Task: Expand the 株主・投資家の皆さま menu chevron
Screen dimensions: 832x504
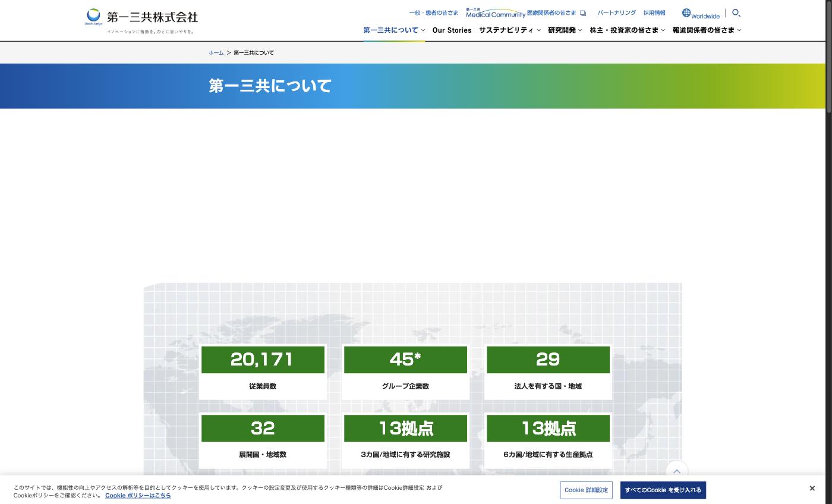Action: pos(663,30)
